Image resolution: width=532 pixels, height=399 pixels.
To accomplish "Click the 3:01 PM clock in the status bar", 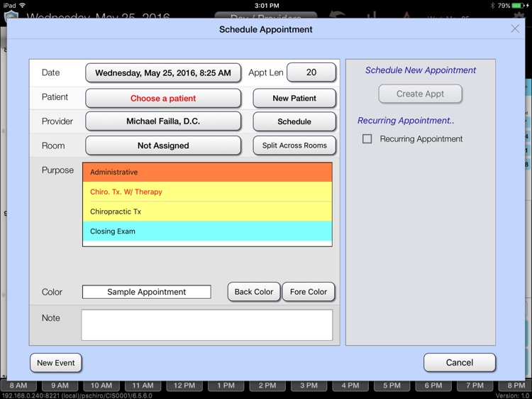I will [x=267, y=6].
